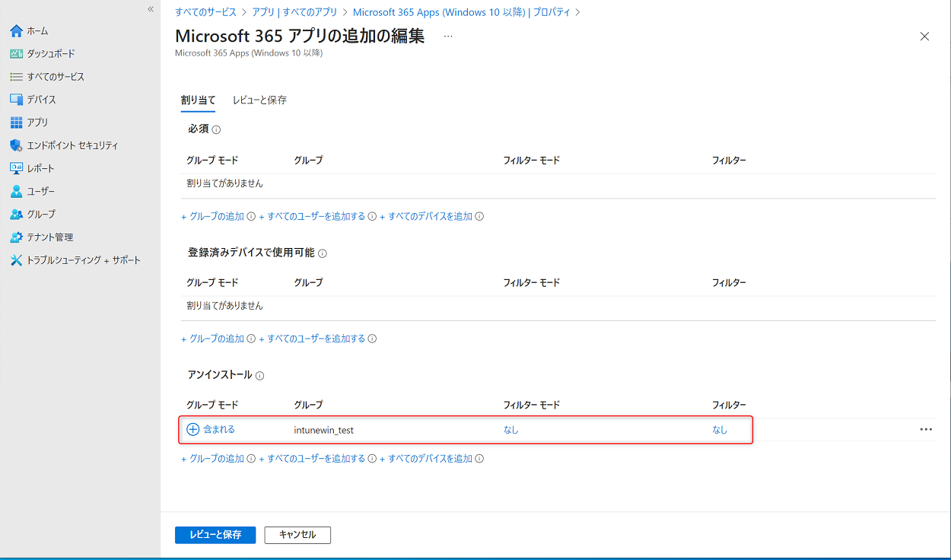
Task: Collapse the left navigation sidebar
Action: (x=151, y=9)
